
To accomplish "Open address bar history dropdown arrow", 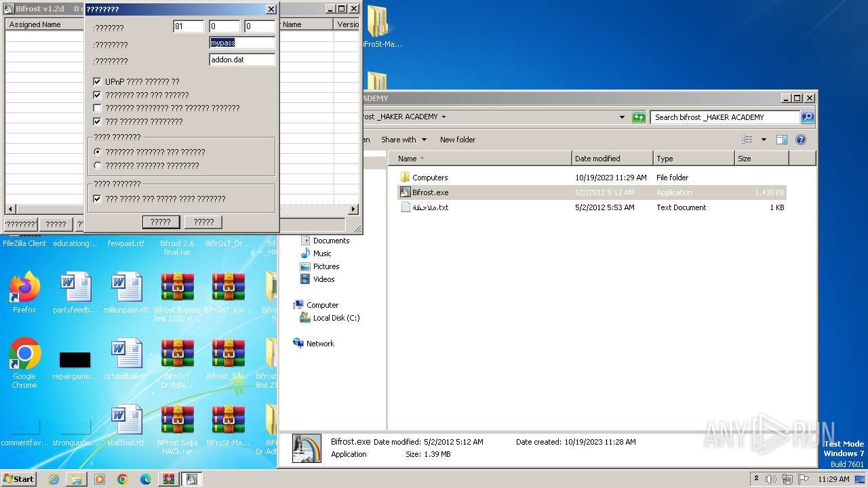I will (x=622, y=117).
